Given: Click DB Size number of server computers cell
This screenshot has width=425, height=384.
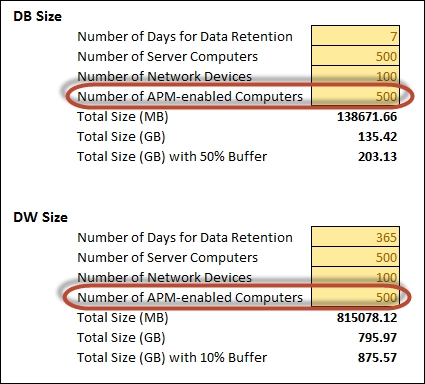Looking at the screenshot, I should [355, 56].
